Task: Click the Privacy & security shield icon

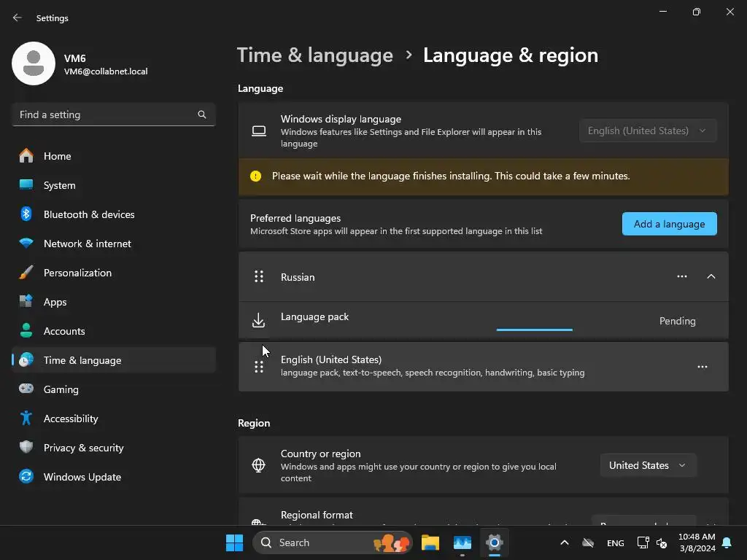Action: 26,447
